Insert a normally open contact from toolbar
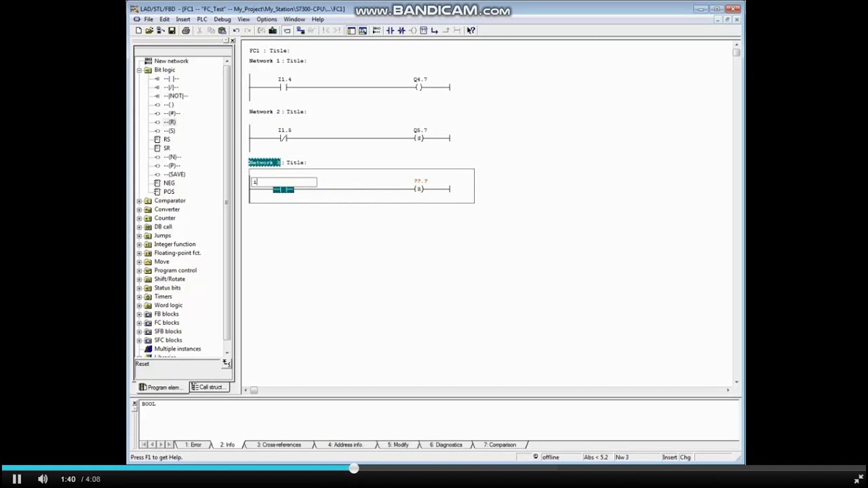The height and width of the screenshot is (488, 868). [x=390, y=30]
